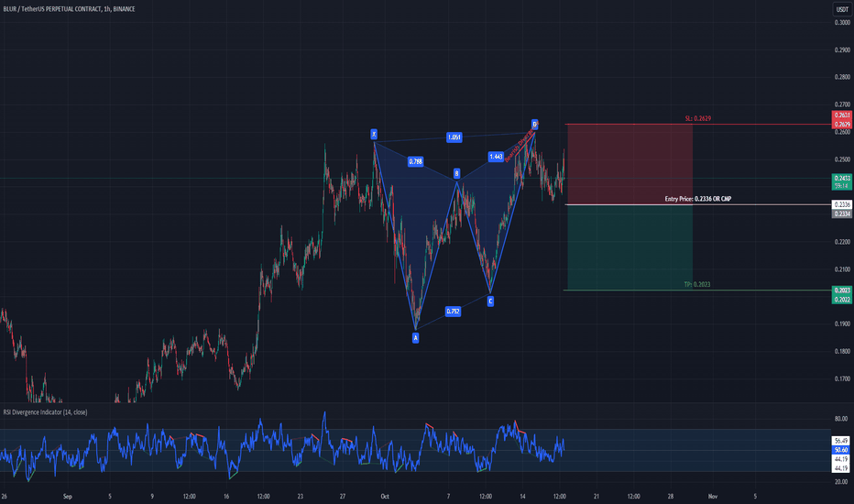This screenshot has width=854, height=504.
Task: Click the 56.49 RSI value tag
Action: [842, 440]
